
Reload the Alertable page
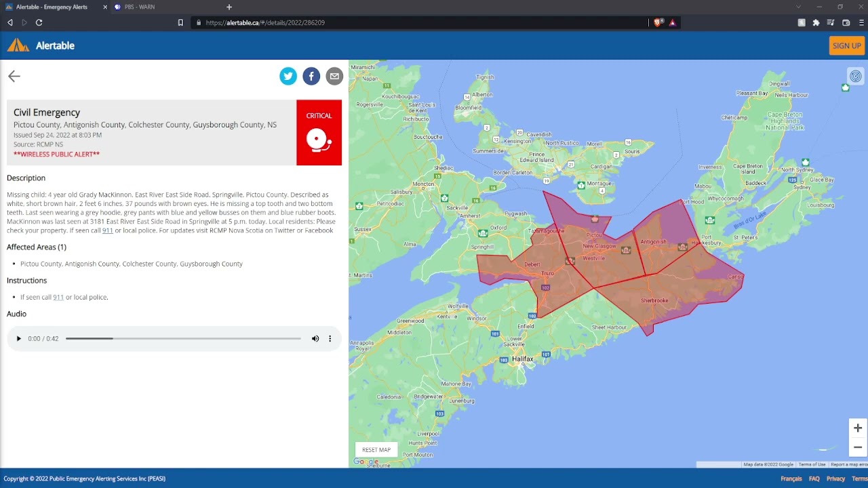tap(39, 22)
